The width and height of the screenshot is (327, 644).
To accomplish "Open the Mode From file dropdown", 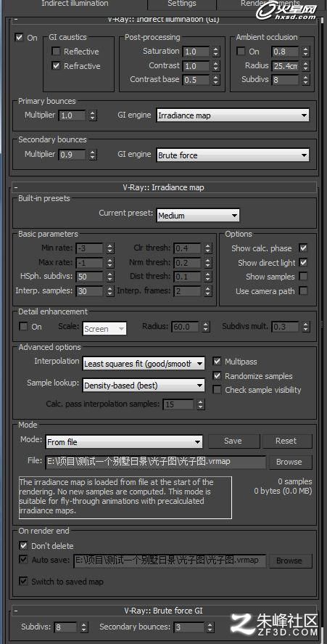I will pos(124,442).
